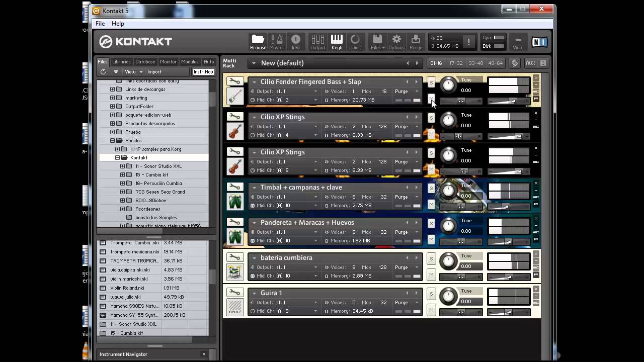Click the drum kit icon of bateria cumbiera

[234, 272]
